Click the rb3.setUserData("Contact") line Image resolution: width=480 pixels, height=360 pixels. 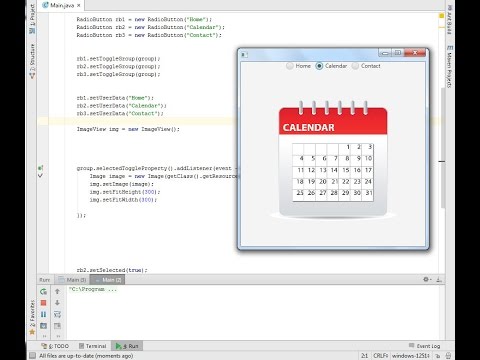click(120, 114)
